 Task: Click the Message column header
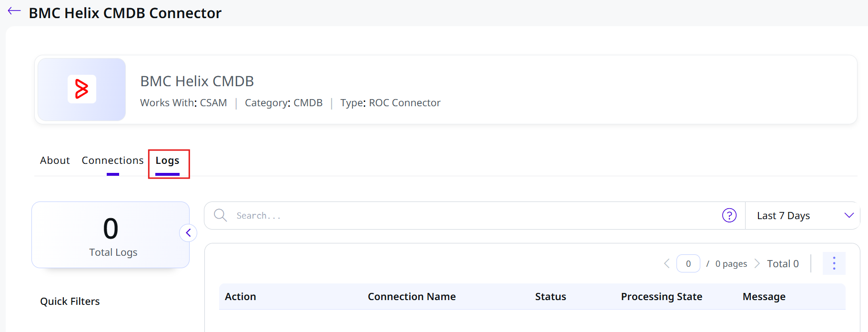coord(764,297)
